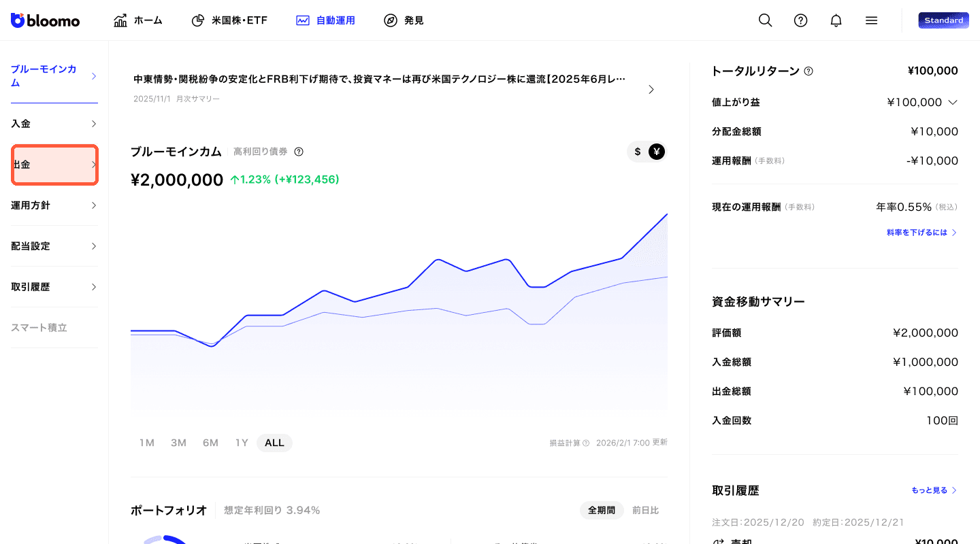Click the ¥2,000,000 balance under ブルーモインカム
980x544 pixels.
tap(177, 180)
